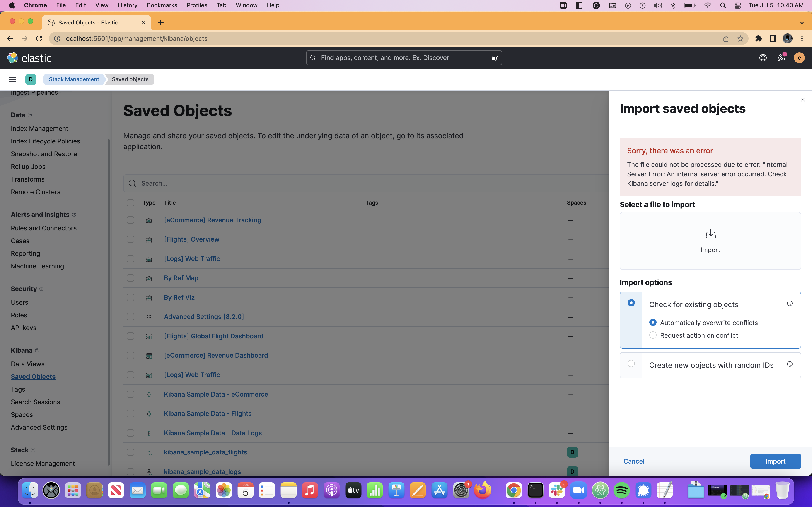Viewport: 812px width, 507px height.
Task: Toggle the select-all checkbox in table header
Action: coord(130,203)
